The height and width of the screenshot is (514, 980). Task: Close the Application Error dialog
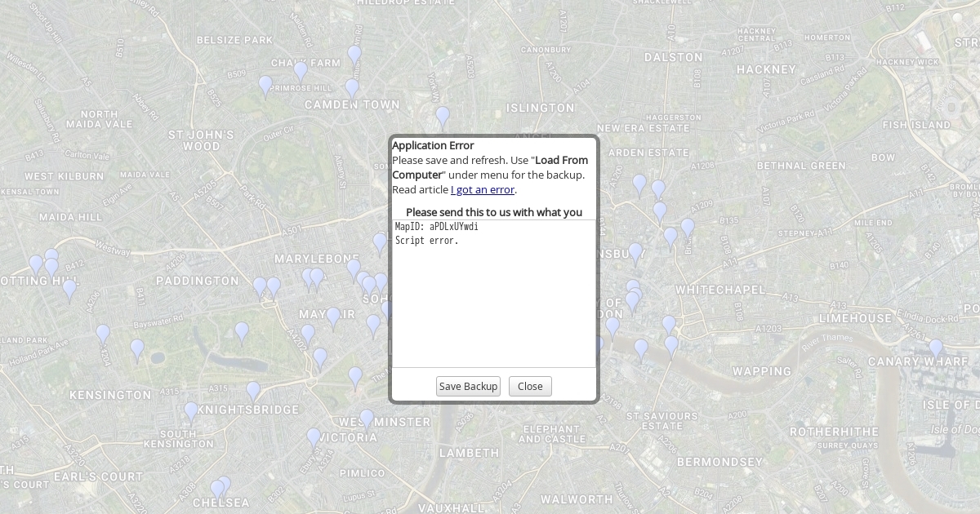(x=530, y=386)
